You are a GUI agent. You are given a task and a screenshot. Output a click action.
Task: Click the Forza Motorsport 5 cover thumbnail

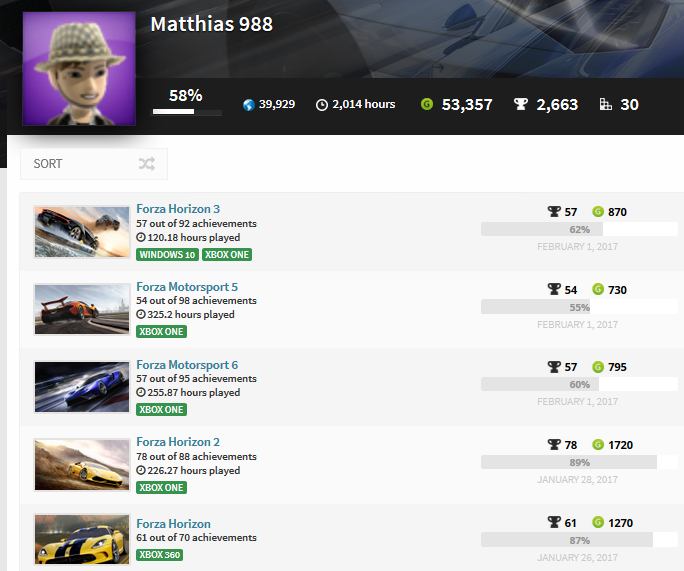[82, 309]
